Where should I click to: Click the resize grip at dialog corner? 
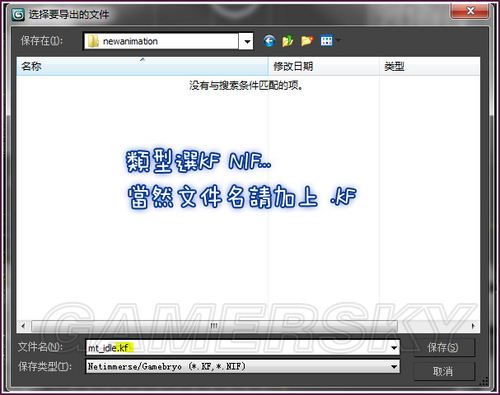484,381
